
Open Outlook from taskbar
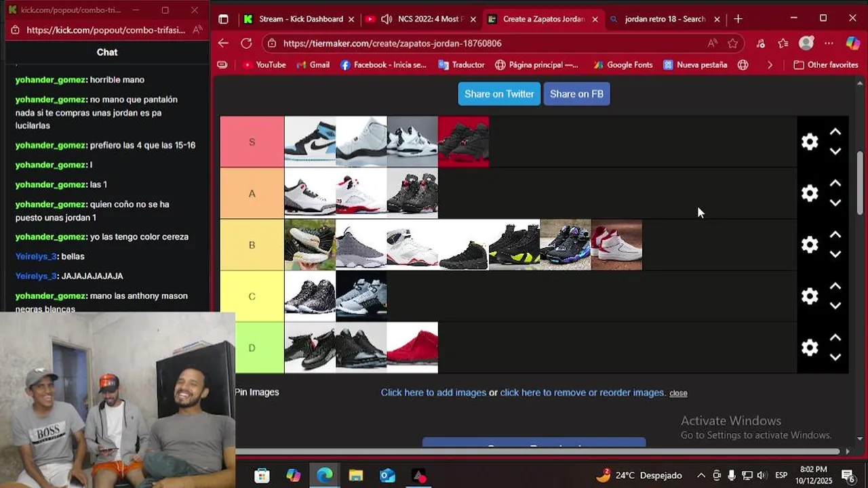coord(387,475)
